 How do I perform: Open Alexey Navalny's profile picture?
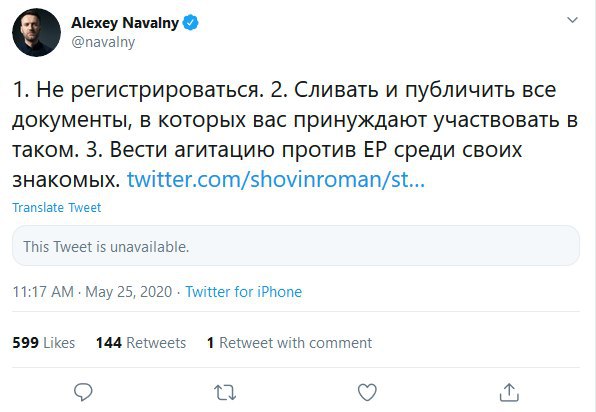pos(36,32)
